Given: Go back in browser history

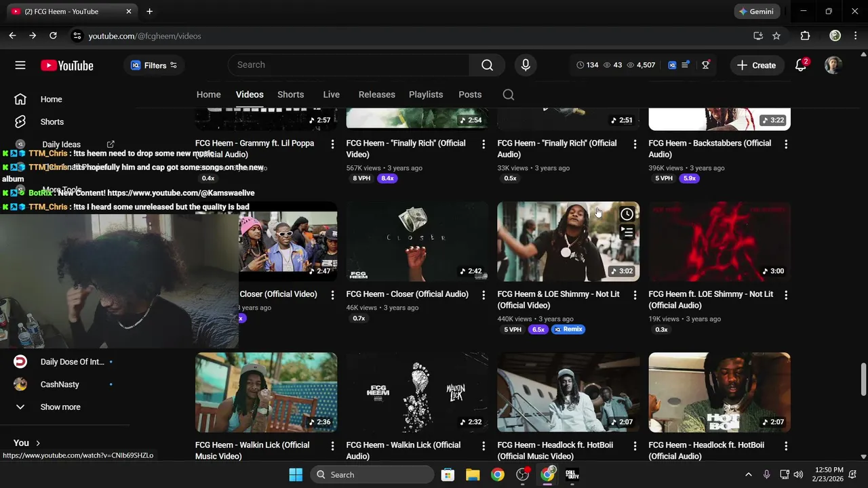Looking at the screenshot, I should click(12, 36).
